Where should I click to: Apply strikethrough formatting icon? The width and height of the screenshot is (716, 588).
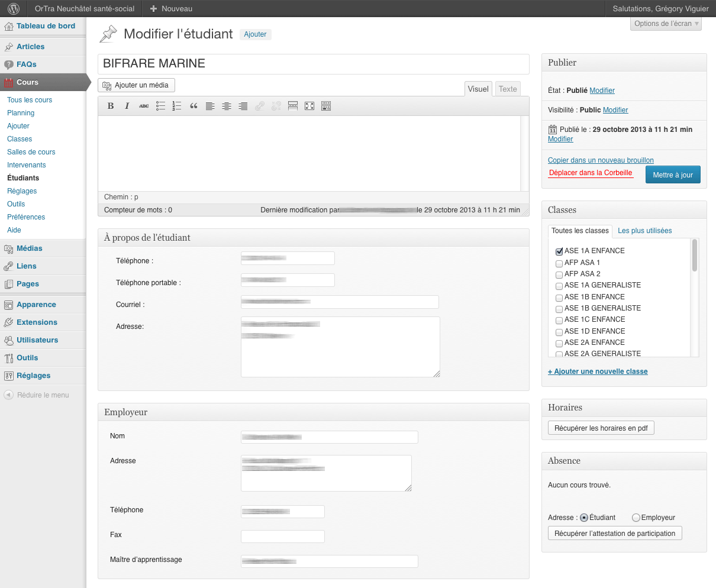coord(144,106)
